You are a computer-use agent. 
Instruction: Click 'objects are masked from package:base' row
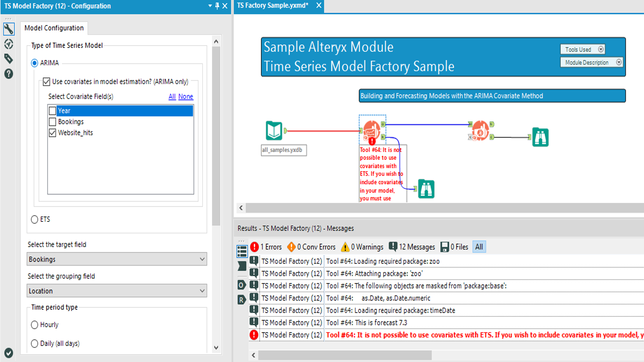[446, 286]
